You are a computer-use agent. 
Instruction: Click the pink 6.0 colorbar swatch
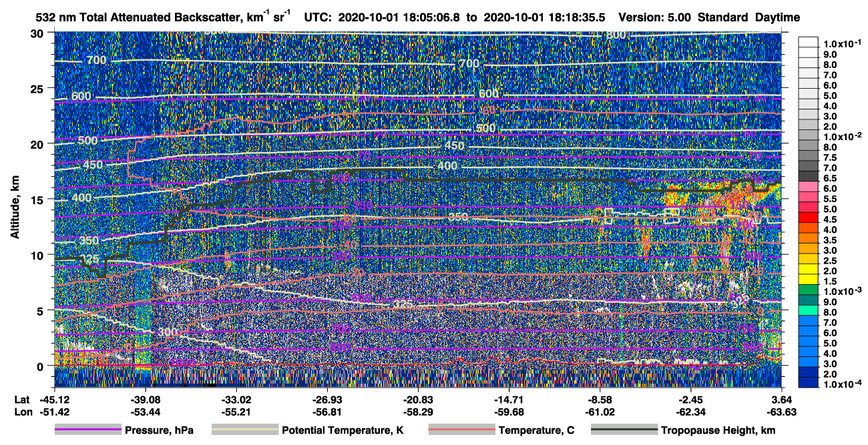click(810, 187)
